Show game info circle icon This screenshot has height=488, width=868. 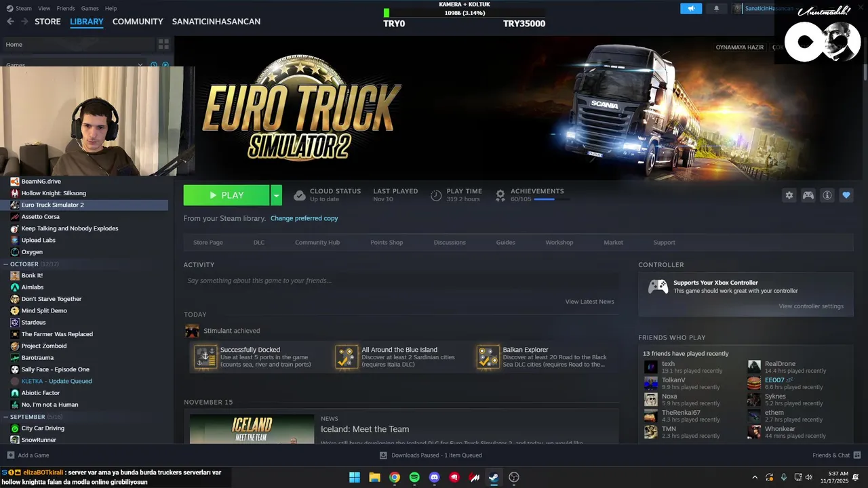(x=827, y=195)
